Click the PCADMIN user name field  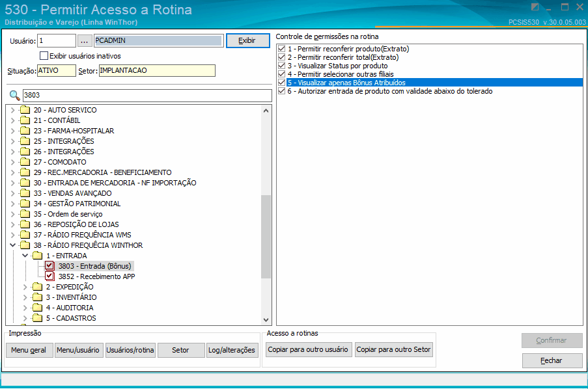pos(159,40)
